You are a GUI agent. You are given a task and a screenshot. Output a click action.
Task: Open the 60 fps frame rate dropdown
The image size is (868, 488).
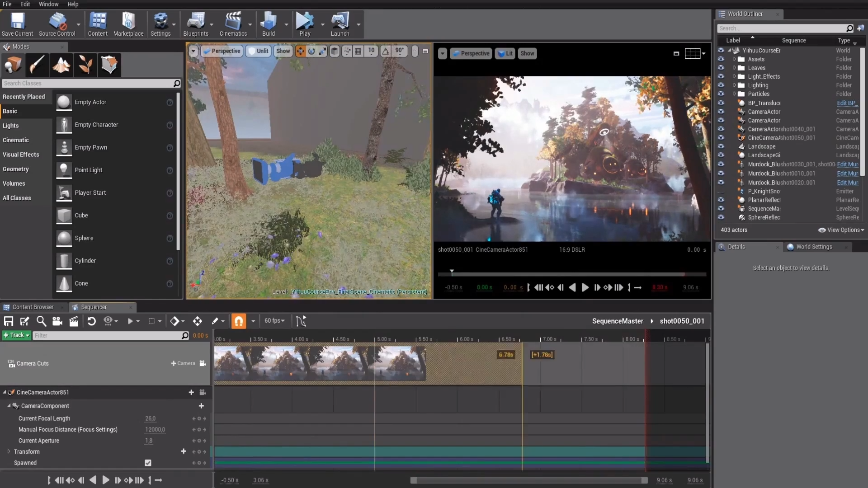[274, 321]
